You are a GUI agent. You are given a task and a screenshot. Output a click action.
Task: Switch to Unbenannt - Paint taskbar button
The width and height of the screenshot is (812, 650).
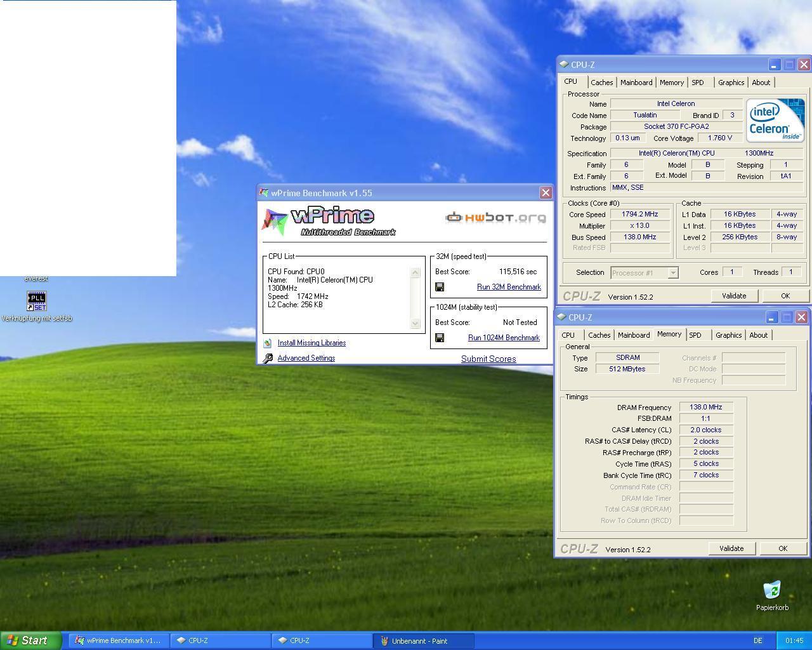tap(424, 640)
